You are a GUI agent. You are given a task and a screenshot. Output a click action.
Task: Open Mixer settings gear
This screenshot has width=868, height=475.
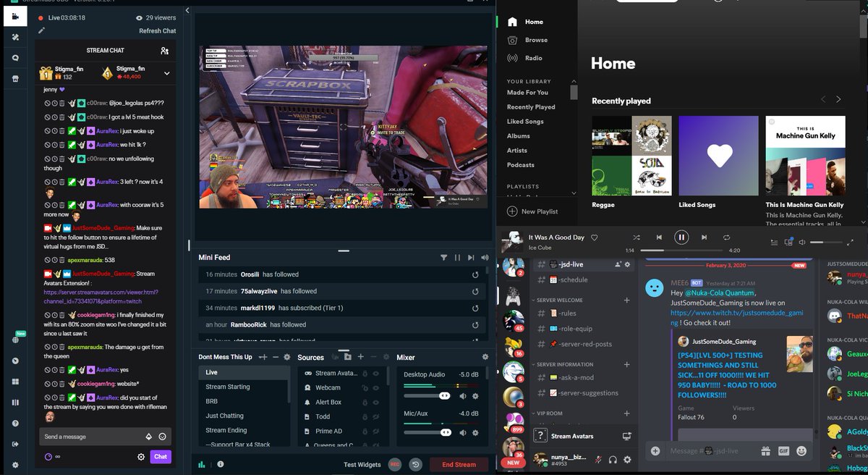point(485,357)
